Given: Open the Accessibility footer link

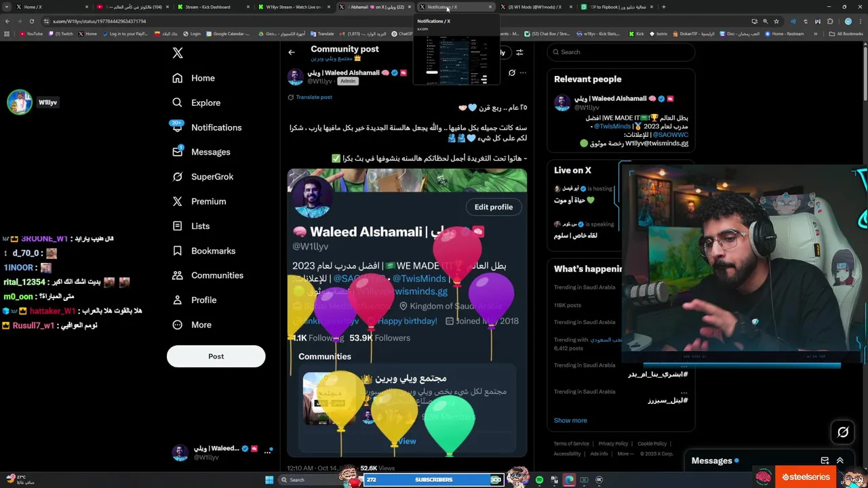Looking at the screenshot, I should click(x=567, y=453).
